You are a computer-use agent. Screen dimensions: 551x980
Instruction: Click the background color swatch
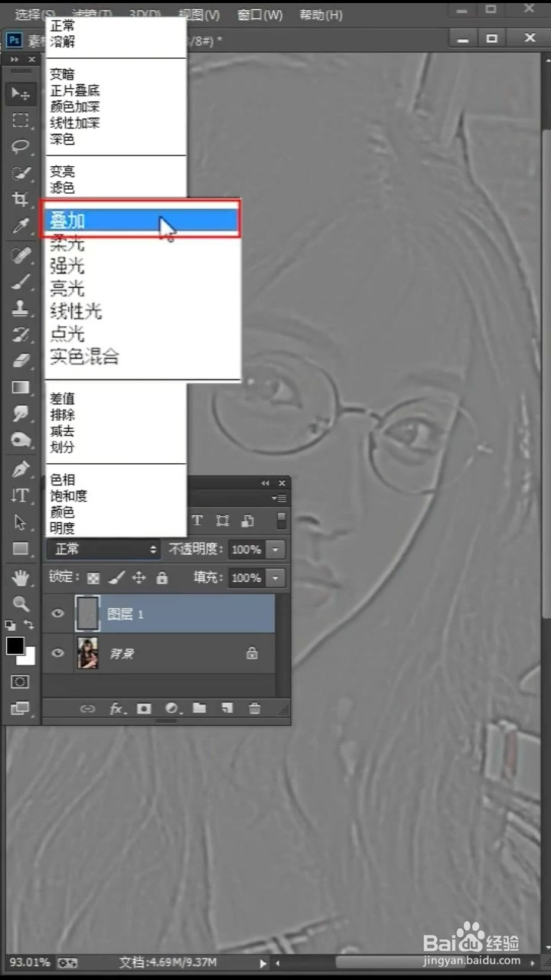[x=28, y=658]
